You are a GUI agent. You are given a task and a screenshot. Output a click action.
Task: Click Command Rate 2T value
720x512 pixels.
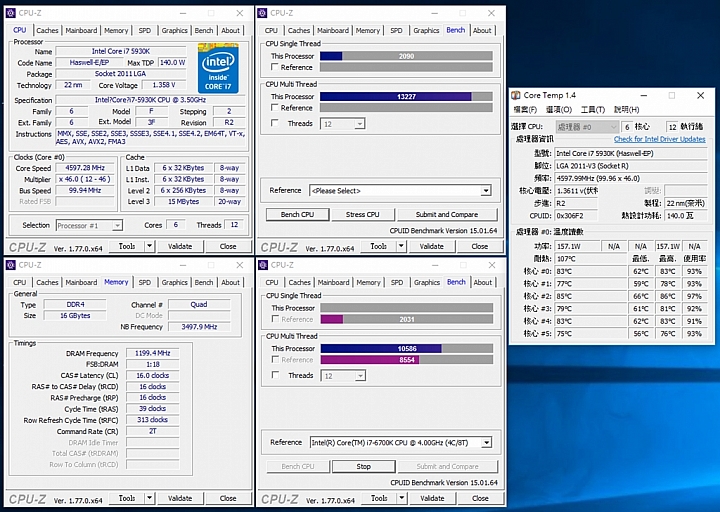coord(152,431)
